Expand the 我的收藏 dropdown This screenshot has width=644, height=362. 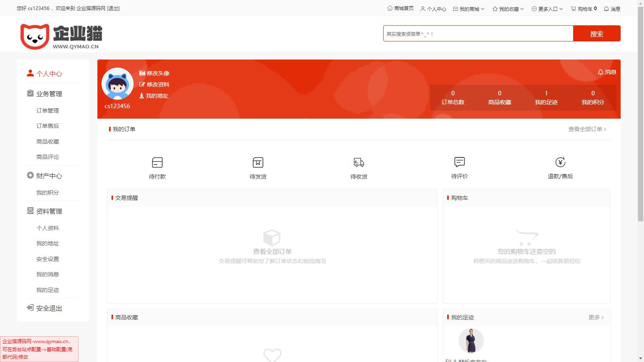click(522, 9)
